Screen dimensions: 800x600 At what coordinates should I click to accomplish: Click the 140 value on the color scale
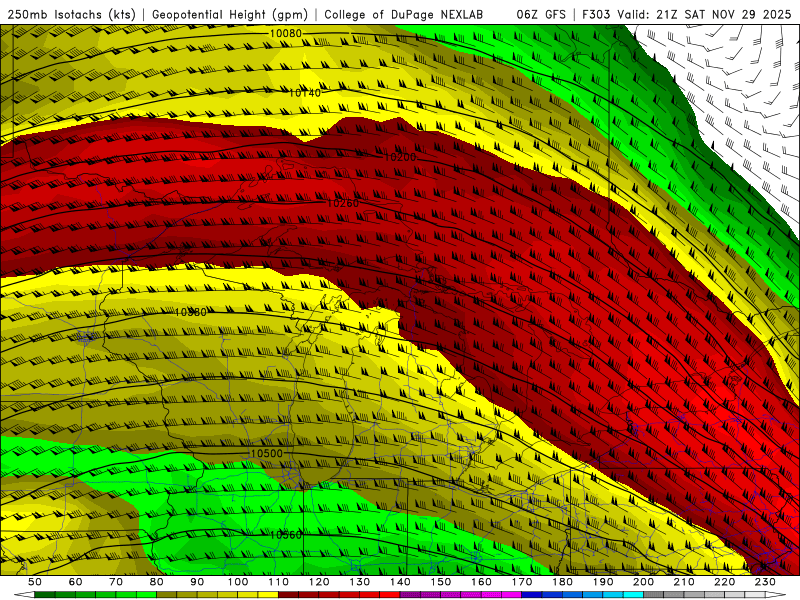tap(400, 582)
